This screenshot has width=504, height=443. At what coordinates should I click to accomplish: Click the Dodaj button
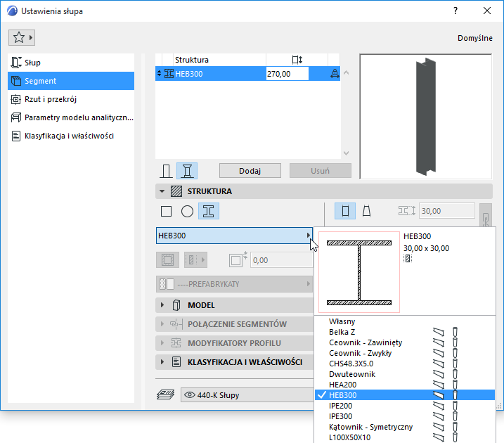250,171
